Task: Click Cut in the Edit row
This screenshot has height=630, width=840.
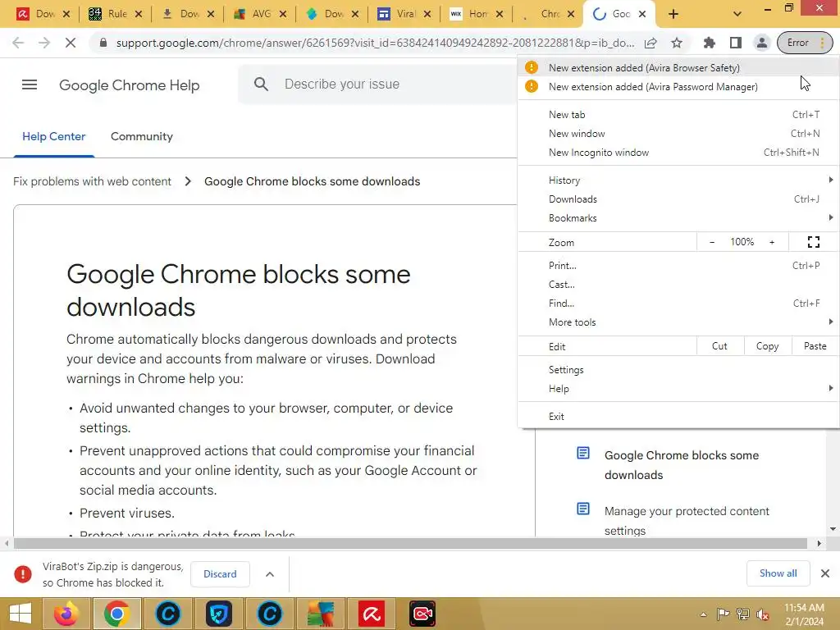Action: coord(719,346)
